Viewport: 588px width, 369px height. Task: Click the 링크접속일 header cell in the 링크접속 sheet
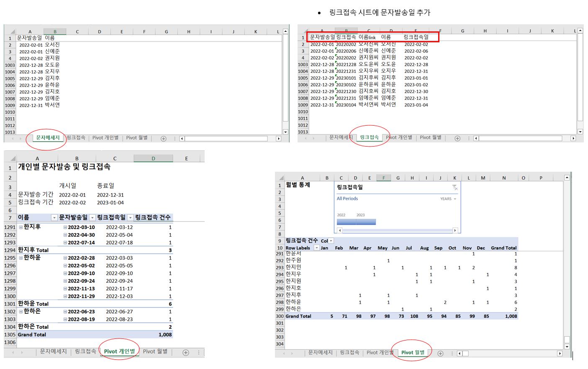[x=416, y=37]
